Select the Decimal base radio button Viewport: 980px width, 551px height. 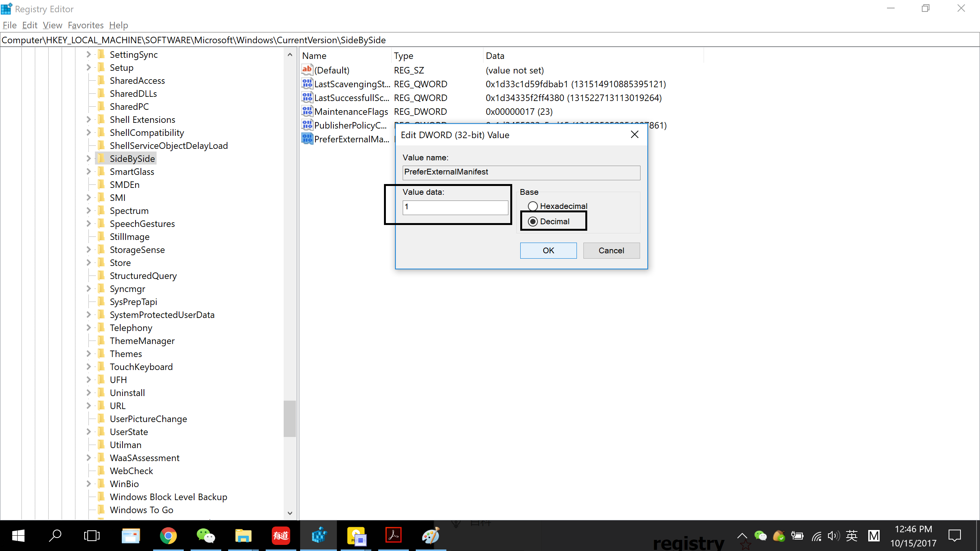click(532, 222)
